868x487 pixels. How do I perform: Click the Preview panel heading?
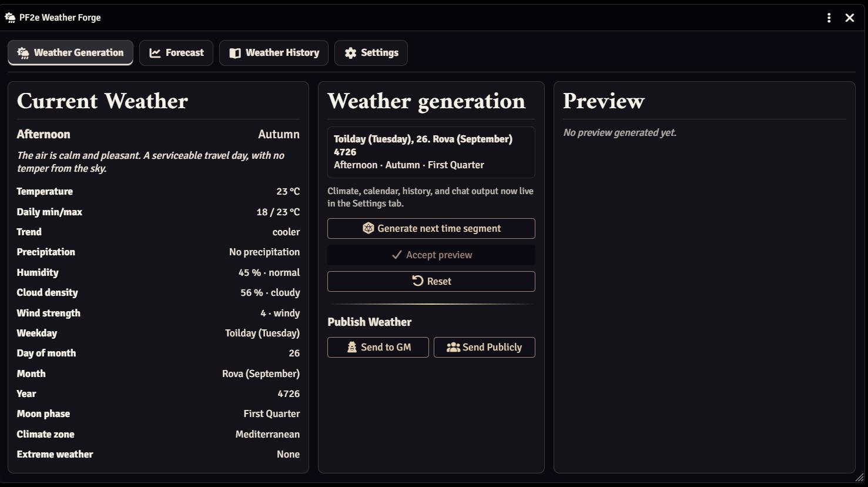click(x=604, y=101)
